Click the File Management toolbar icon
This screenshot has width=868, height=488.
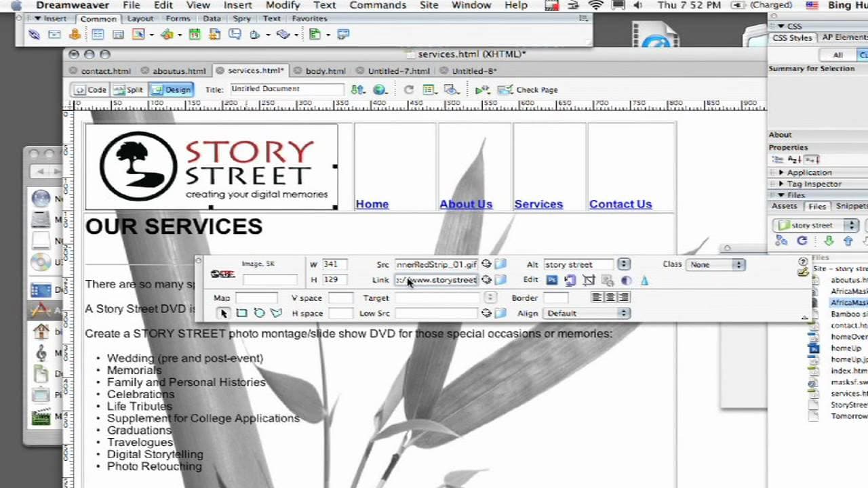click(357, 89)
